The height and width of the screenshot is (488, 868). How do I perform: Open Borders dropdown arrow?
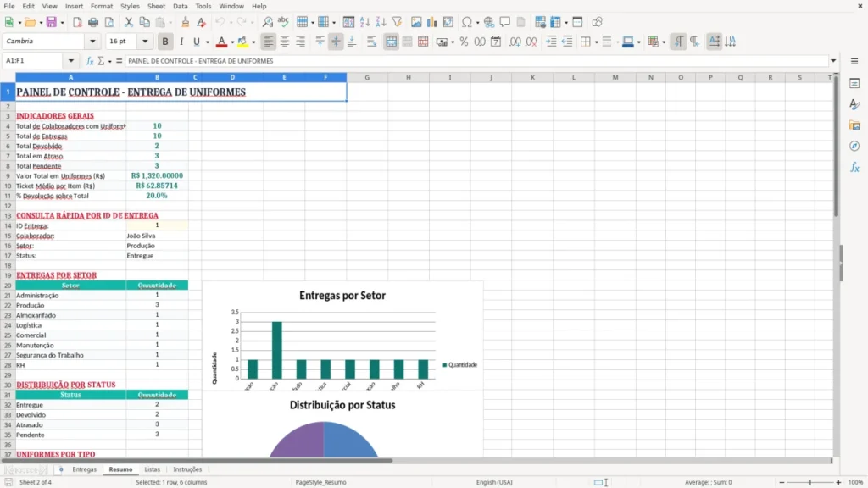click(x=596, y=42)
